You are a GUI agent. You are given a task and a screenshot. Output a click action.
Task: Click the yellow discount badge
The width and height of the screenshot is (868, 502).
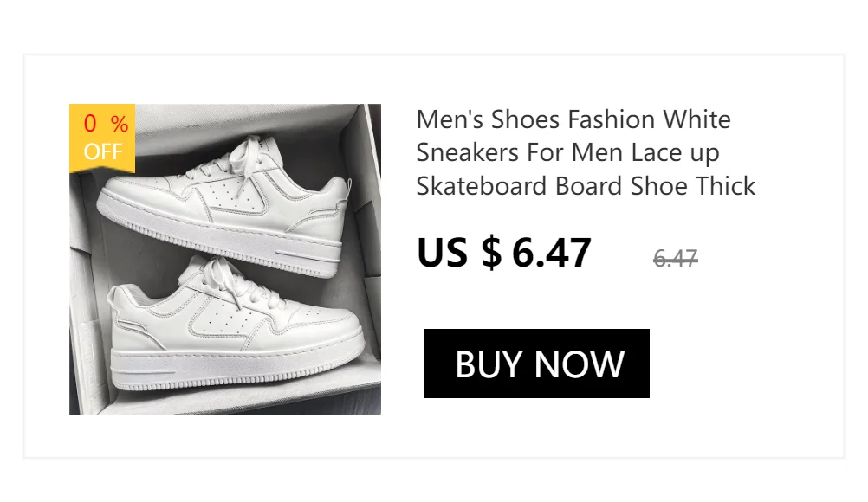coord(102,138)
